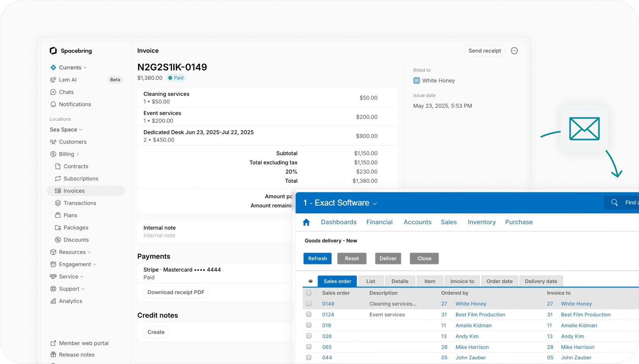Click the Deliver button

coord(388,259)
